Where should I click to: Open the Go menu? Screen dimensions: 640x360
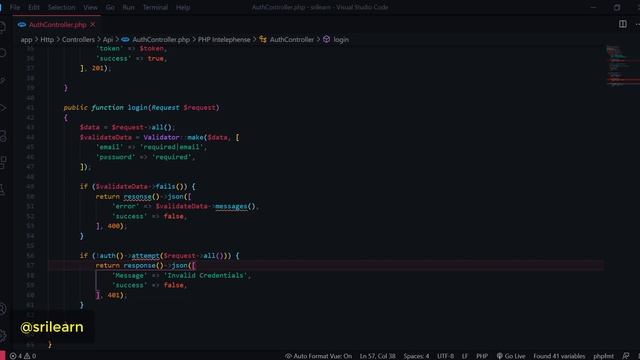pyautogui.click(x=110, y=7)
